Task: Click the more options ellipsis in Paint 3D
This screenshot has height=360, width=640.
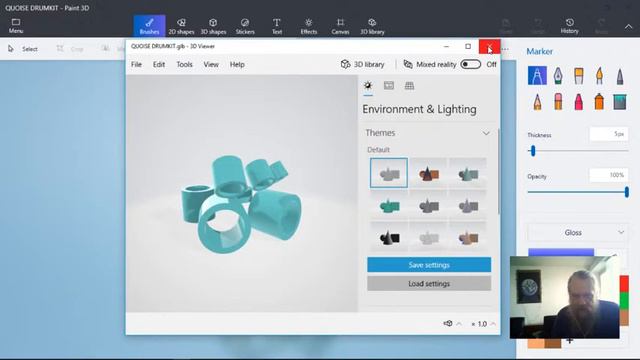Action: (x=505, y=49)
